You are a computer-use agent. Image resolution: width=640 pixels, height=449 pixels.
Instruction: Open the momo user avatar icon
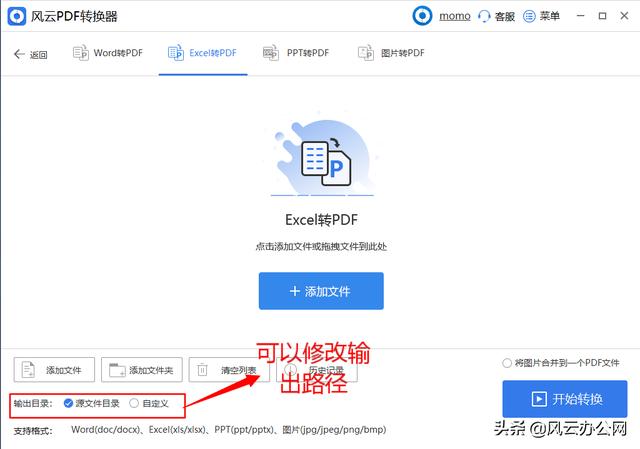[x=422, y=16]
